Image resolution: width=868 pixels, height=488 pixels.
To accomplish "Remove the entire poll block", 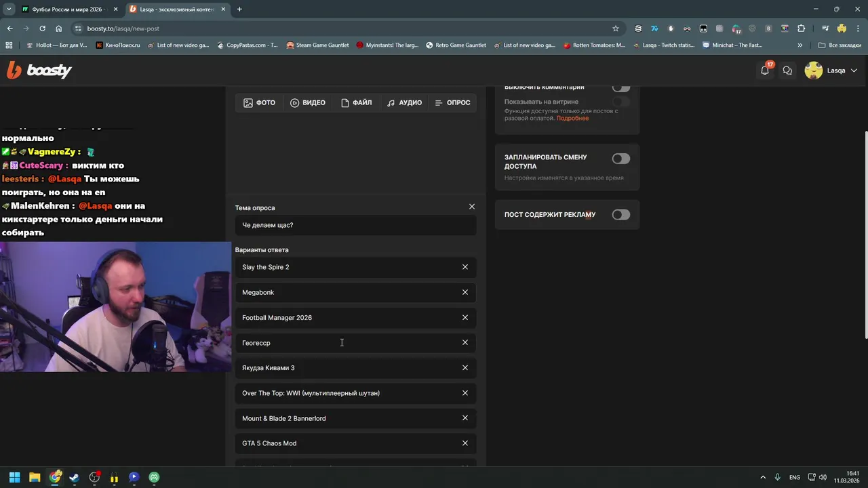I will [472, 207].
